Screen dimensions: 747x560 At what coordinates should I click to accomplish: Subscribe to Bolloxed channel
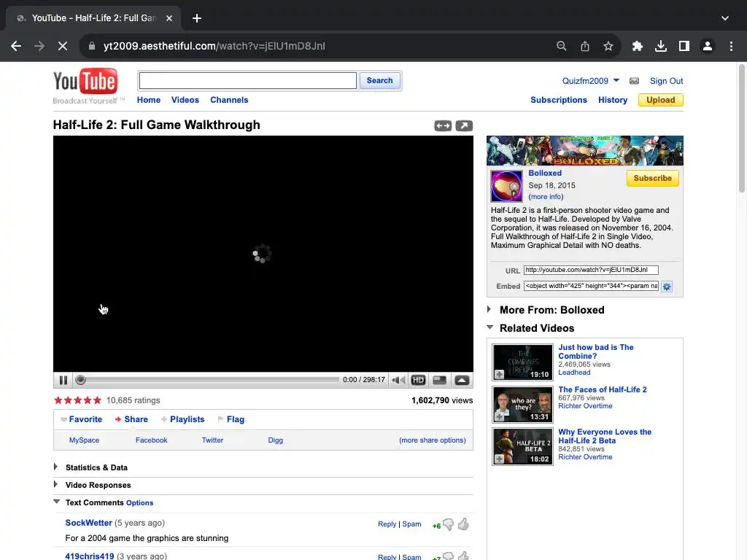pyautogui.click(x=652, y=178)
